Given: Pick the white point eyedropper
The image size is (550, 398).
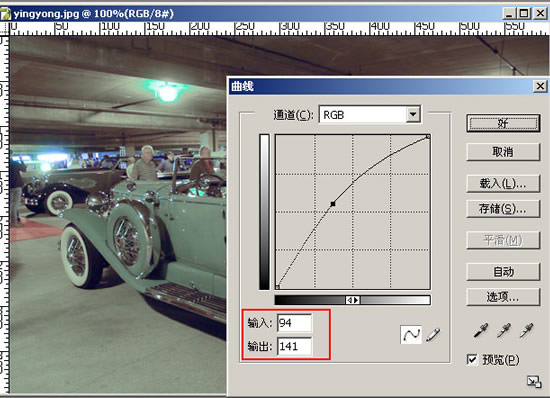Looking at the screenshot, I should pyautogui.click(x=526, y=330).
